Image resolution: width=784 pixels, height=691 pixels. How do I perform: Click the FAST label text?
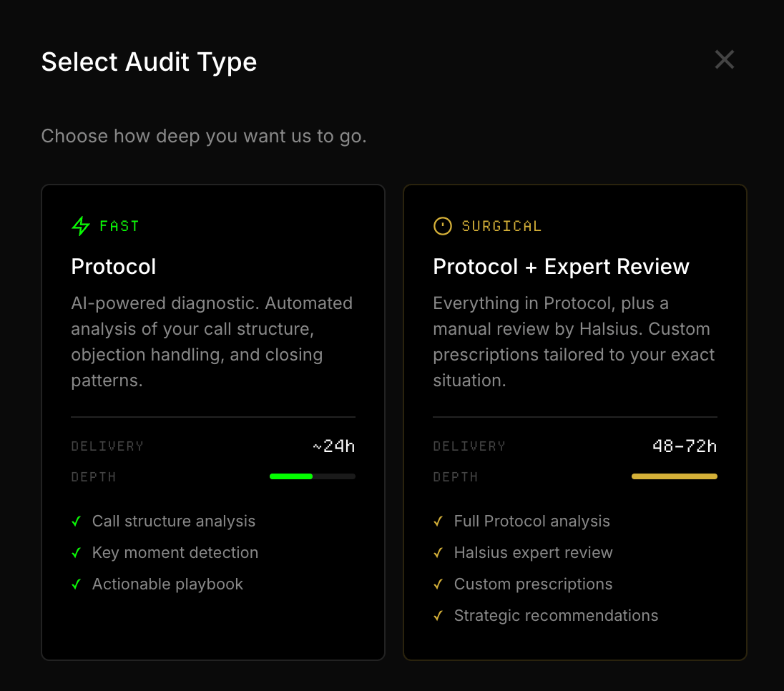point(119,226)
